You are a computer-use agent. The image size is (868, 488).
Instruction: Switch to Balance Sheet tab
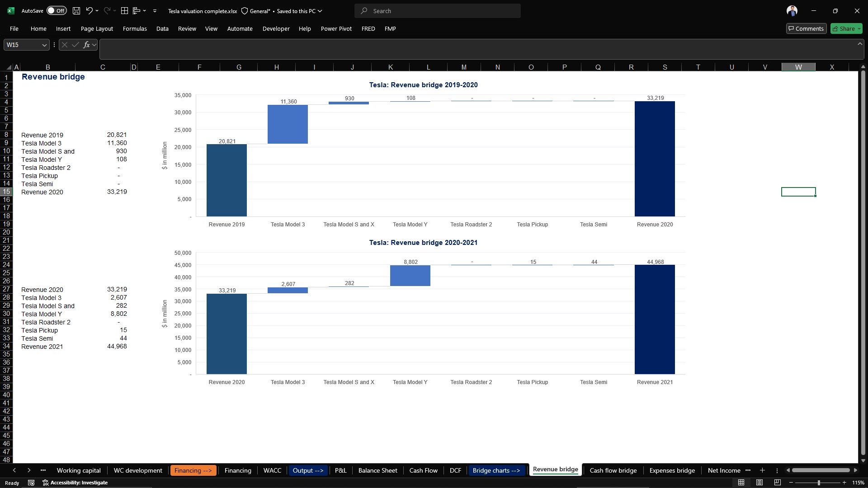pos(377,470)
